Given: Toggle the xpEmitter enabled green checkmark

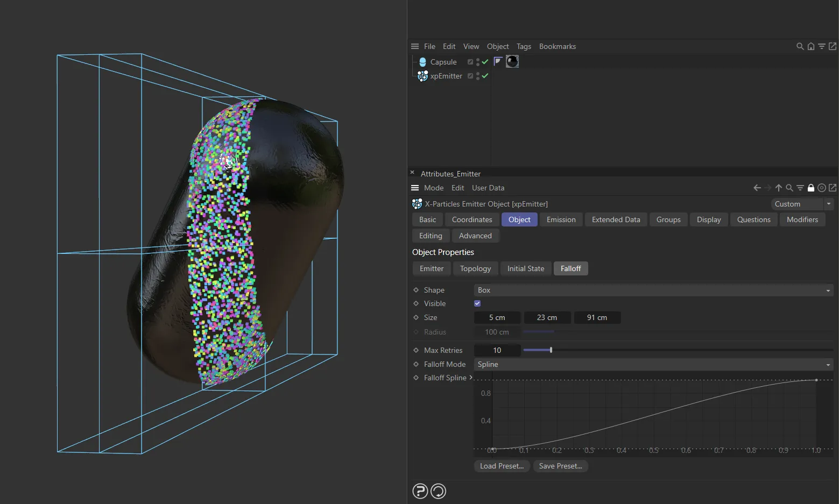Looking at the screenshot, I should 485,76.
